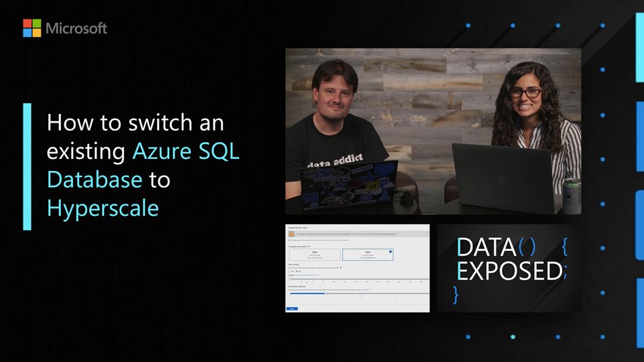Viewport: 644px width, 362px height.
Task: Click the Microsoft four-square logo
Action: pyautogui.click(x=32, y=28)
